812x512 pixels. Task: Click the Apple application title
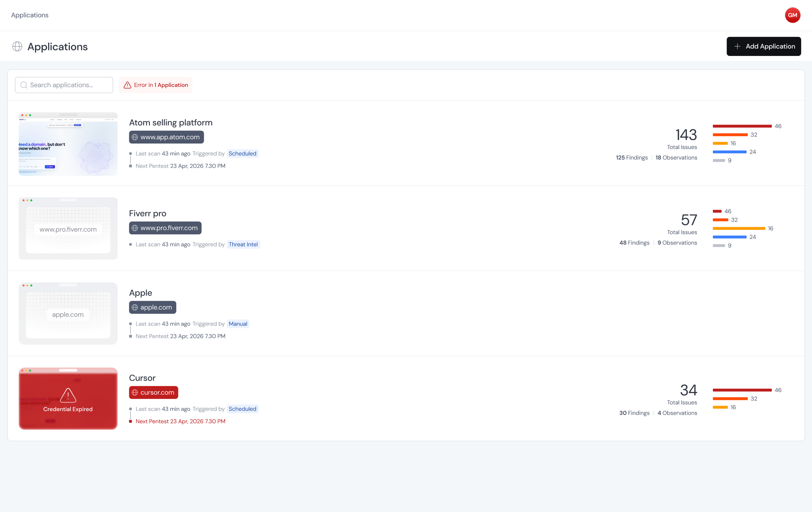click(x=141, y=293)
